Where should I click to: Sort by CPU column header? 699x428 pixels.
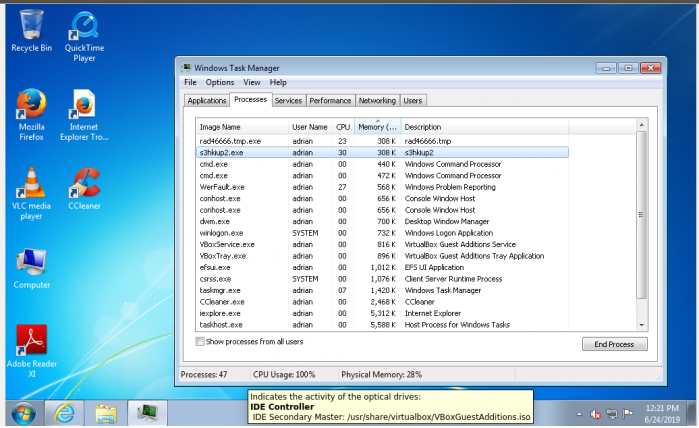[x=343, y=127]
